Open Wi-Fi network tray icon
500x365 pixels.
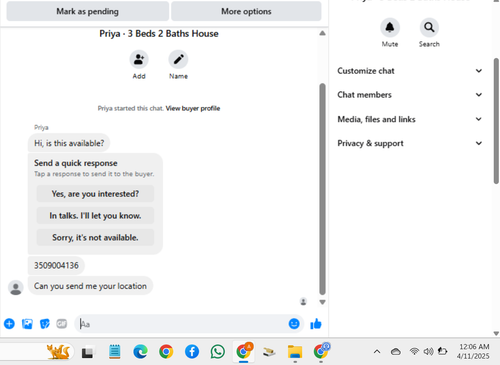[x=414, y=351]
